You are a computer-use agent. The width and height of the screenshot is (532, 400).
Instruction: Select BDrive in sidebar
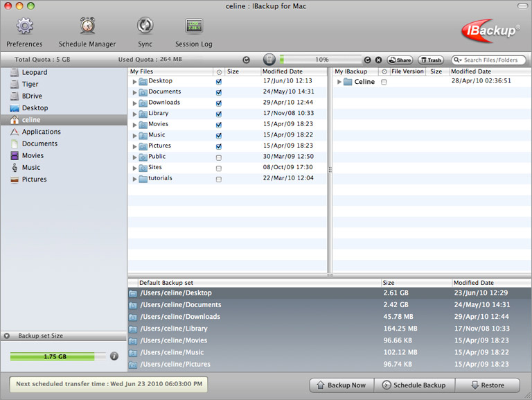pyautogui.click(x=64, y=96)
